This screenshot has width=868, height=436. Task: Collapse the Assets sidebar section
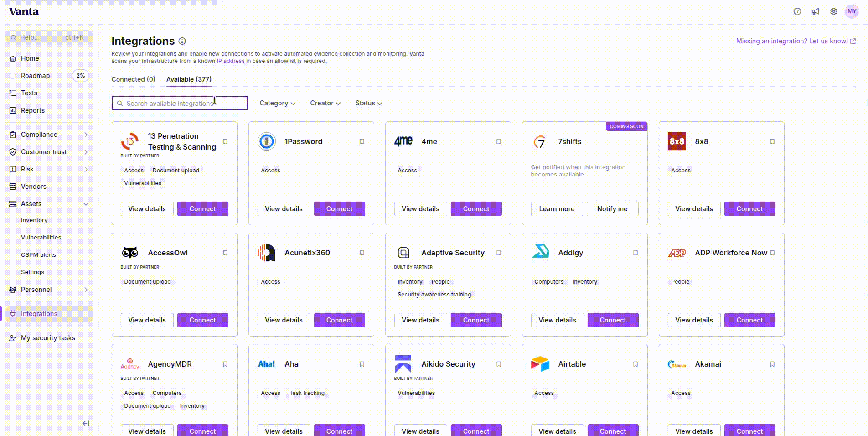(x=48, y=204)
